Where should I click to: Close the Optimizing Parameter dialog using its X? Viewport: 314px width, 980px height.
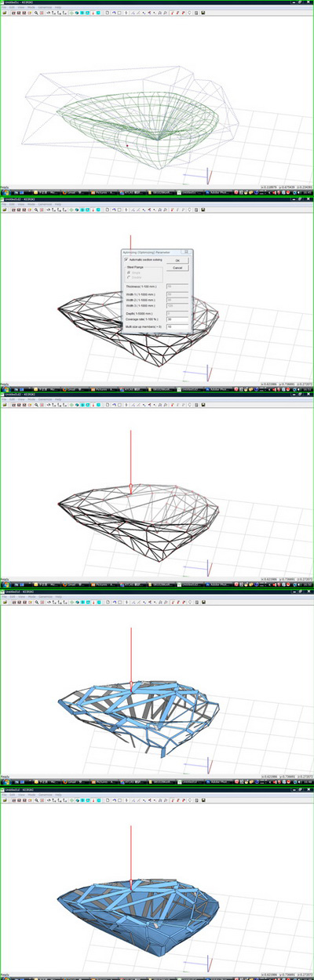pyautogui.click(x=186, y=252)
